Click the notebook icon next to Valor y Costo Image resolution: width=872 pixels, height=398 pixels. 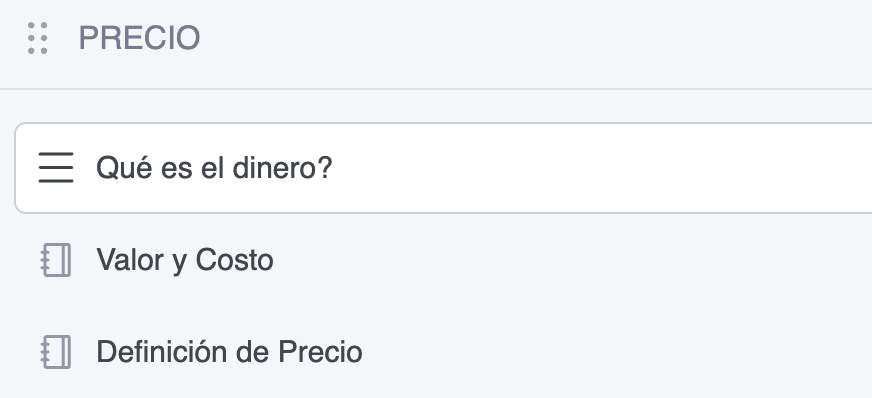click(56, 260)
